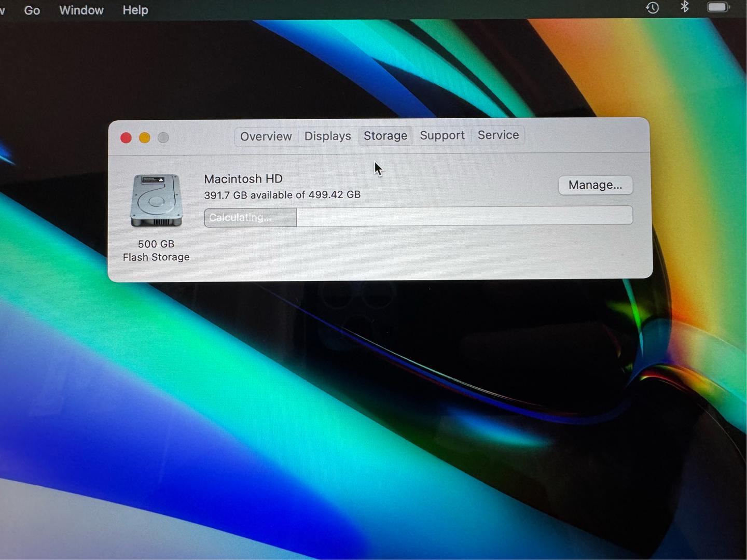Screen dimensions: 747x560
Task: Select the Storage tab
Action: point(385,136)
